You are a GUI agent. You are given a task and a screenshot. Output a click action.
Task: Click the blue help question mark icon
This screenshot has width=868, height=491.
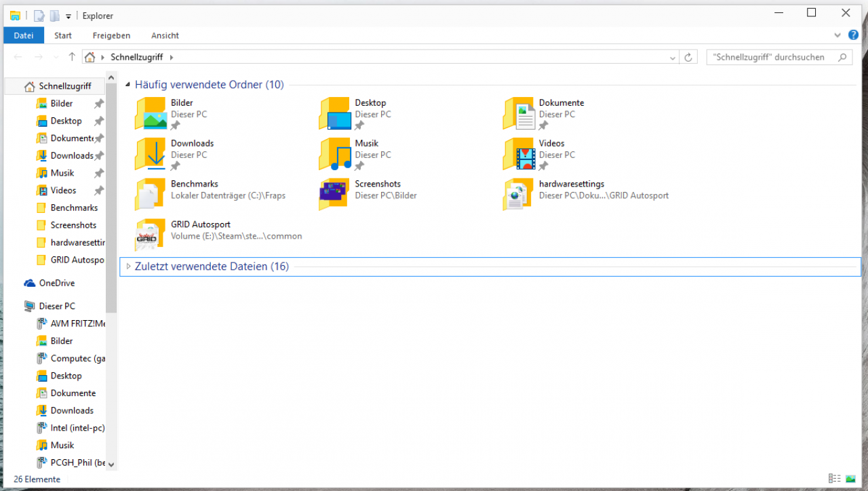pyautogui.click(x=853, y=35)
